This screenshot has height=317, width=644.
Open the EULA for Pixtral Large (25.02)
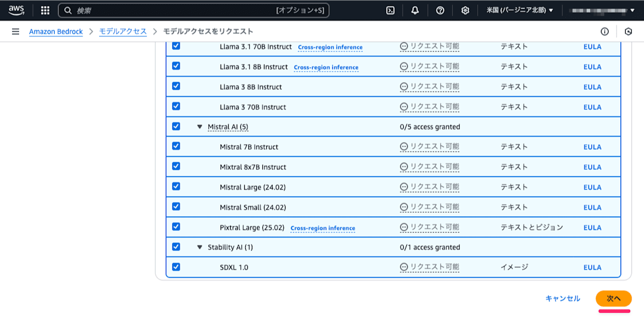(x=592, y=228)
